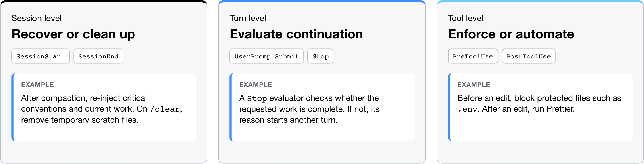Image resolution: width=644 pixels, height=164 pixels.
Task: Select the Session level label
Action: [x=36, y=18]
